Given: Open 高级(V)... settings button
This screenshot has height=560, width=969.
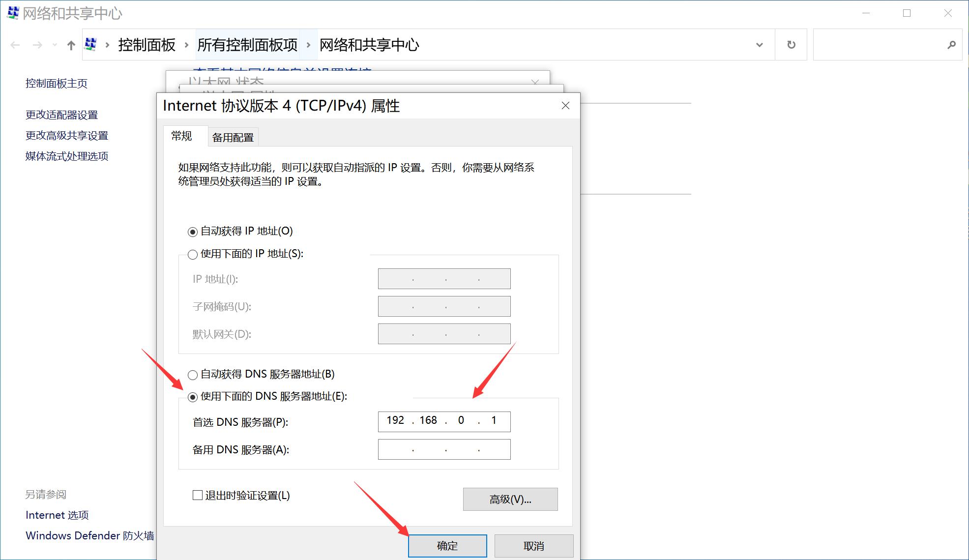Looking at the screenshot, I should 510,500.
